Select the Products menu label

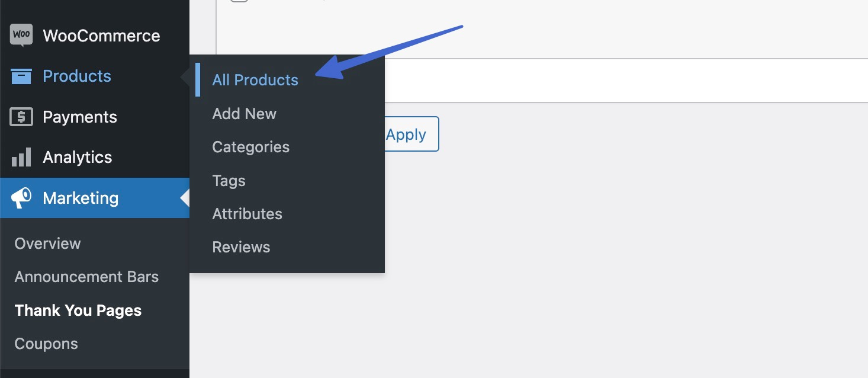[x=77, y=76]
